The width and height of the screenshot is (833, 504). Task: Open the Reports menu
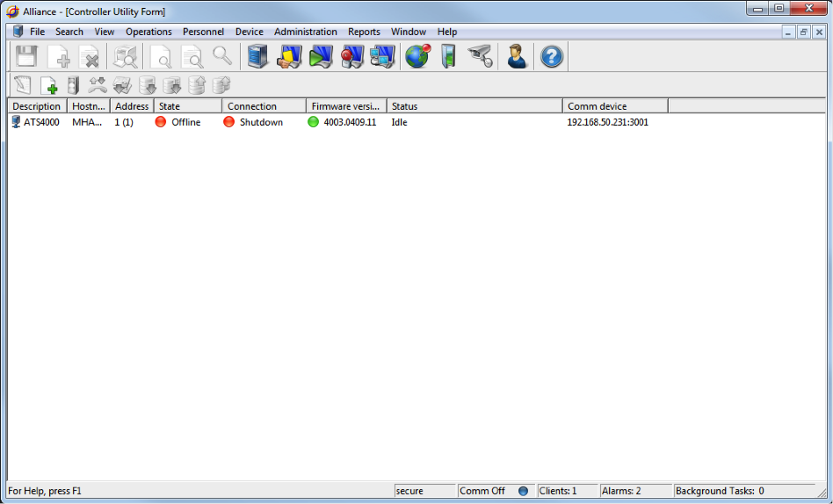(364, 32)
